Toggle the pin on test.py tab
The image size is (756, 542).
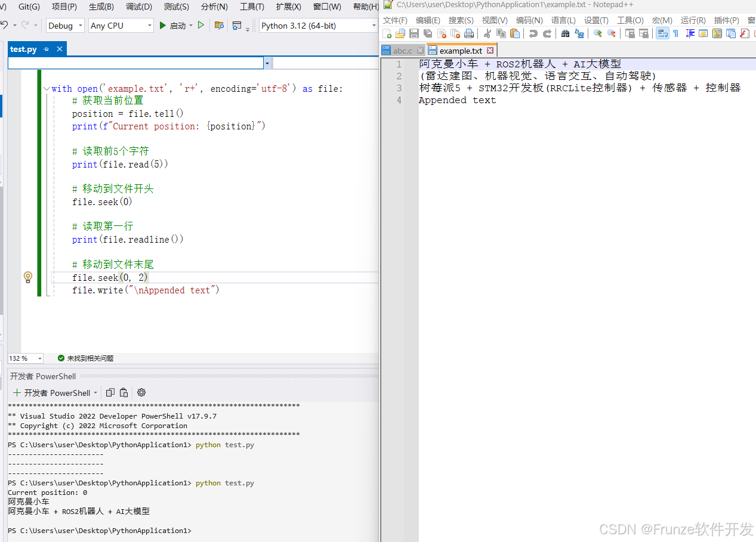(x=47, y=49)
